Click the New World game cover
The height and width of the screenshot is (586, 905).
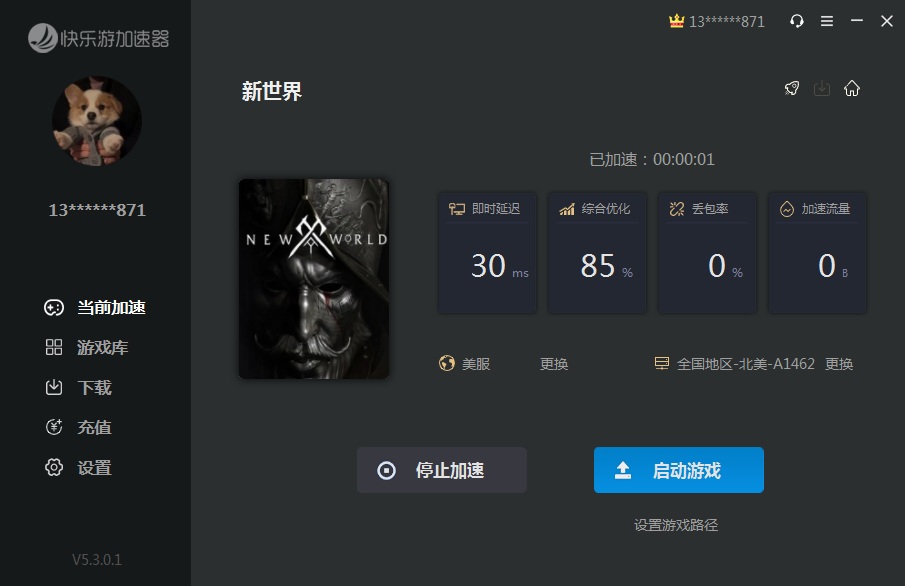tap(314, 279)
